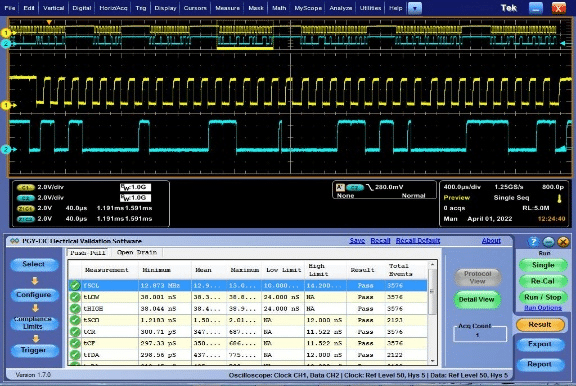Open the Mask menu
The width and height of the screenshot is (576, 386).
click(x=256, y=8)
